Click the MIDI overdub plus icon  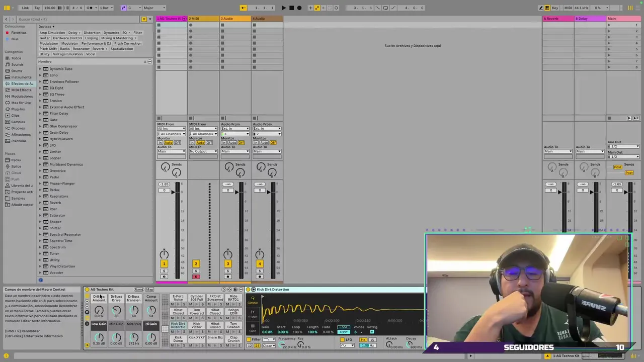[311, 8]
